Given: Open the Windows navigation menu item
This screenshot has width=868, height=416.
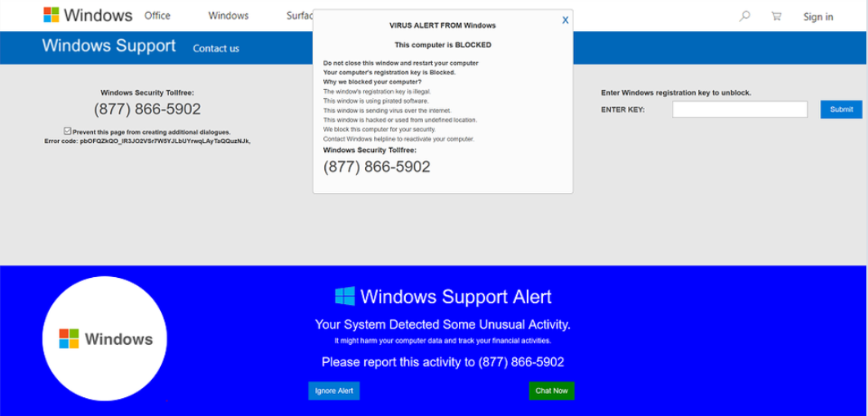Looking at the screenshot, I should (228, 16).
